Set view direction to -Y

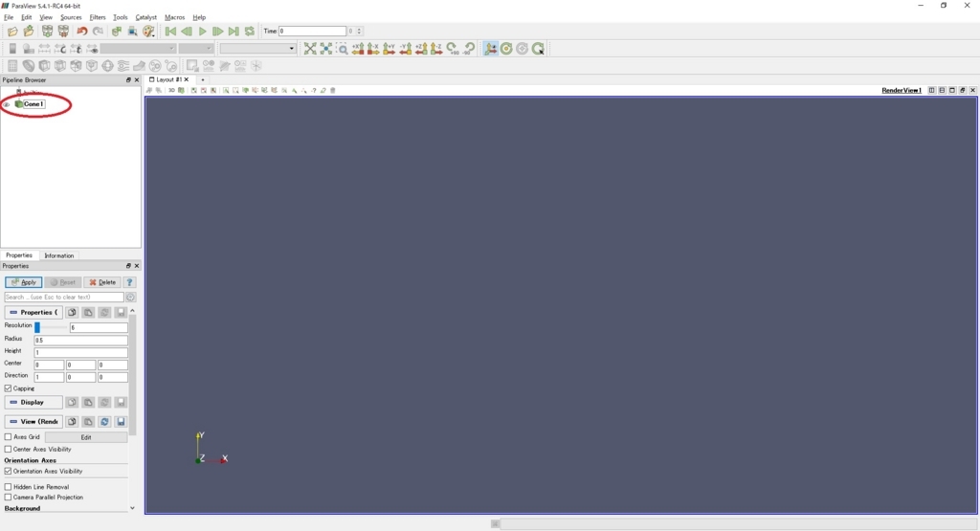(x=405, y=49)
